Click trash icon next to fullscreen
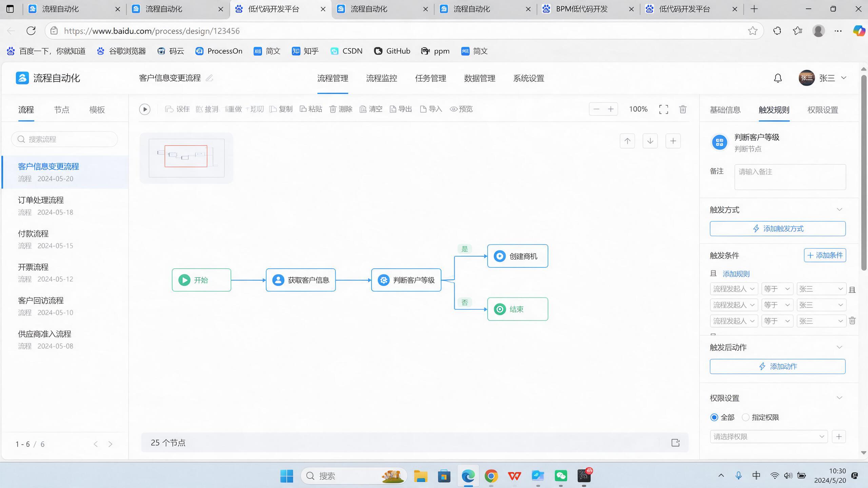This screenshot has height=488, width=868. (683, 109)
